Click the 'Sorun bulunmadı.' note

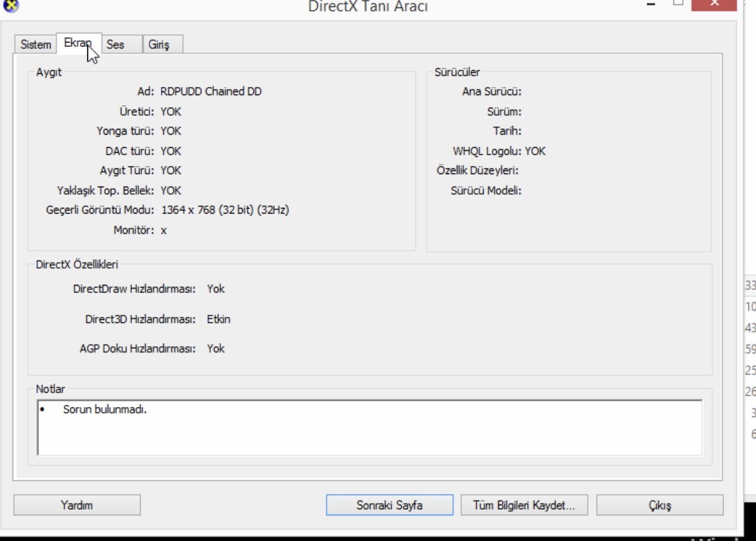pyautogui.click(x=105, y=410)
